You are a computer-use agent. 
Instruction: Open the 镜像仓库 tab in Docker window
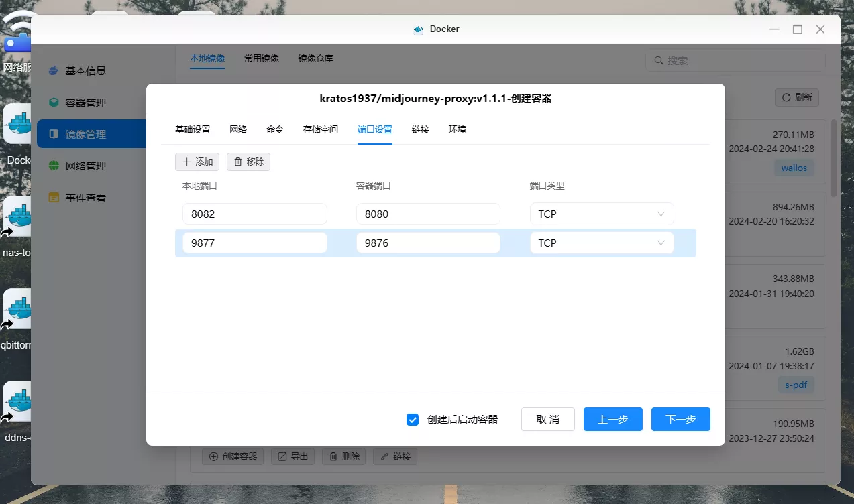pyautogui.click(x=316, y=59)
